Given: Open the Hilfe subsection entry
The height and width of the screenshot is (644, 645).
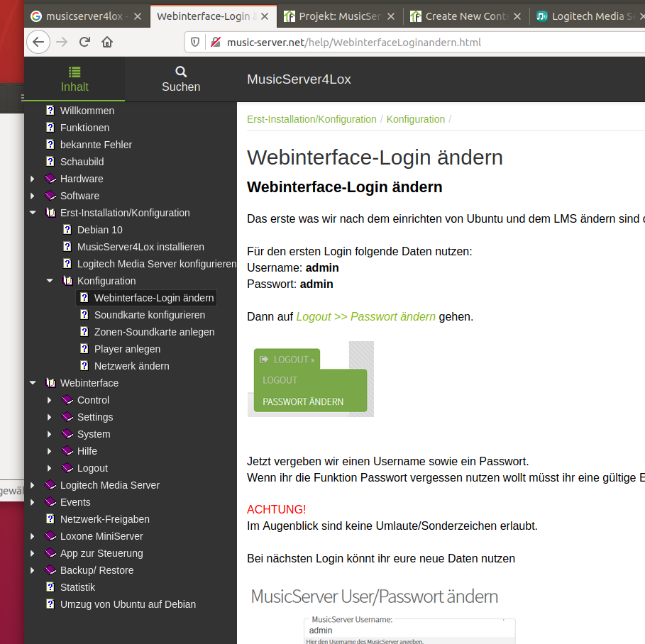Looking at the screenshot, I should click(87, 451).
